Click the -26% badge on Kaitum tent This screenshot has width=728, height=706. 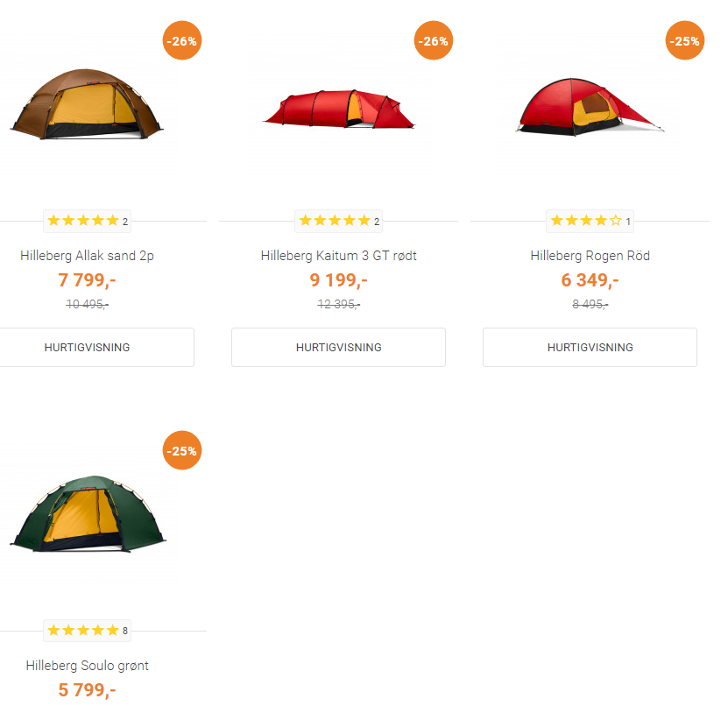(x=433, y=40)
